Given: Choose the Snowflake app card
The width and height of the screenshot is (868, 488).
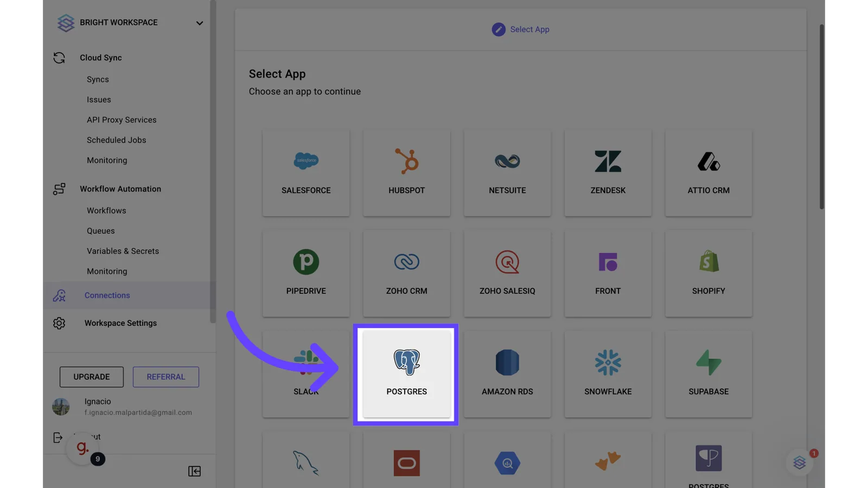Looking at the screenshot, I should pos(608,374).
